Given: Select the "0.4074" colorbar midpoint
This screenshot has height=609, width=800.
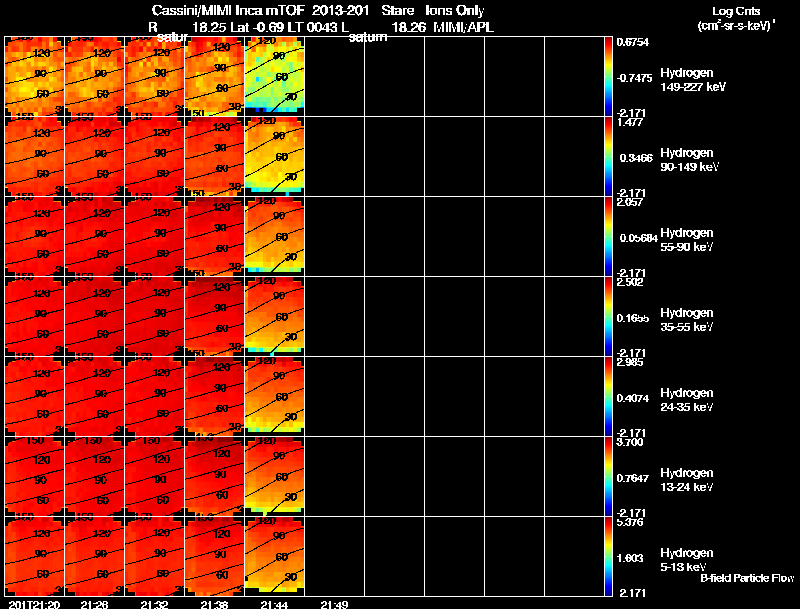Looking at the screenshot, I should point(633,398).
